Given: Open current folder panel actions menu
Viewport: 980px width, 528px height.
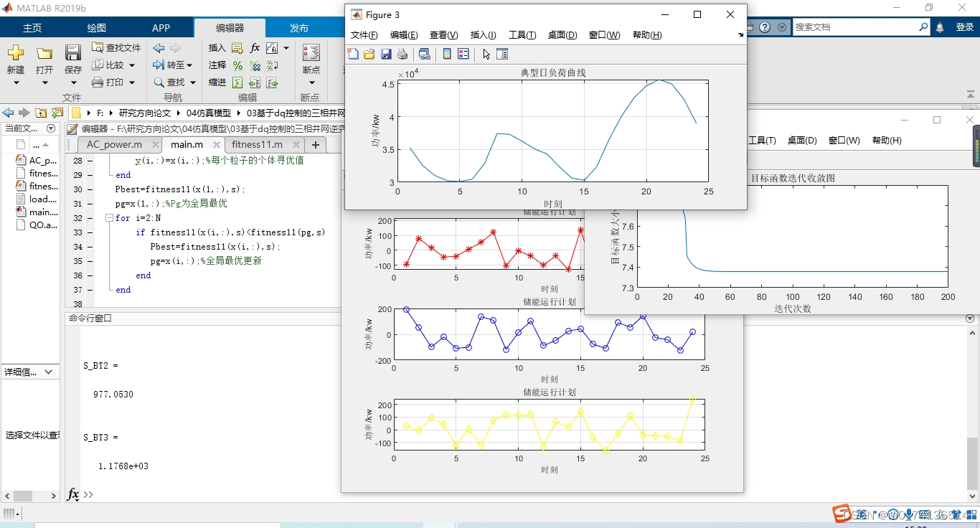Looking at the screenshot, I should click(51, 128).
